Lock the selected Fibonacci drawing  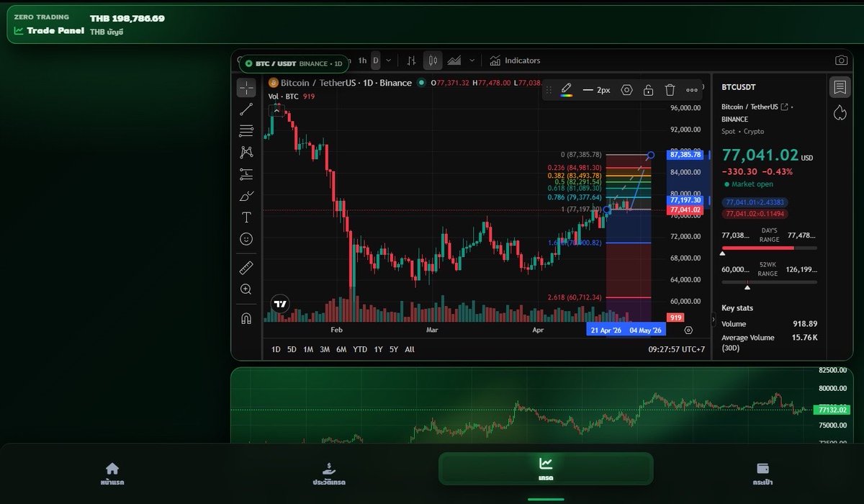click(x=648, y=90)
